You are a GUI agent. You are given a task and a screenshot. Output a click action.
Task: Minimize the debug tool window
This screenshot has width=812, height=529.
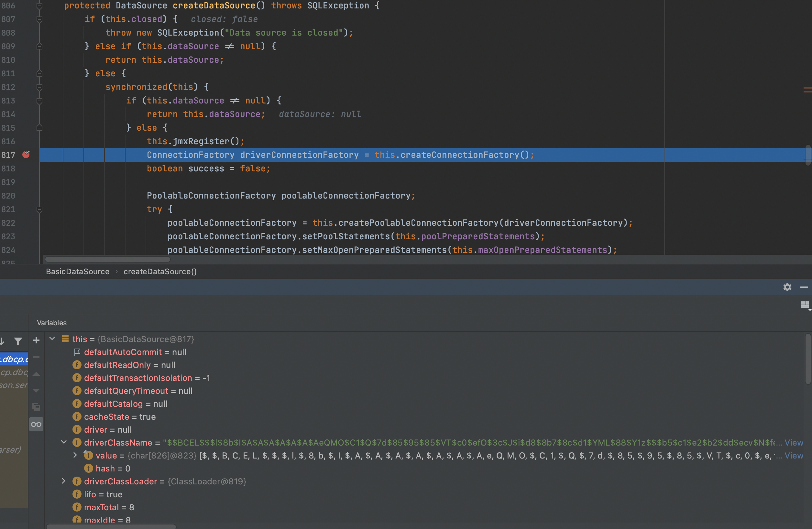804,287
